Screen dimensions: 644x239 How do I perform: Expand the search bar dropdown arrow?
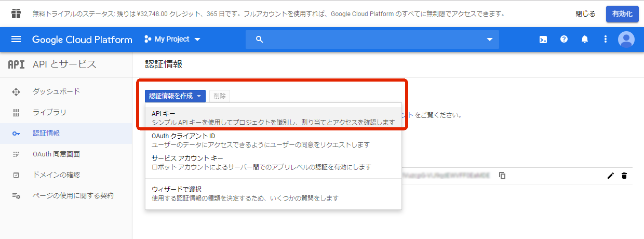[x=489, y=39]
